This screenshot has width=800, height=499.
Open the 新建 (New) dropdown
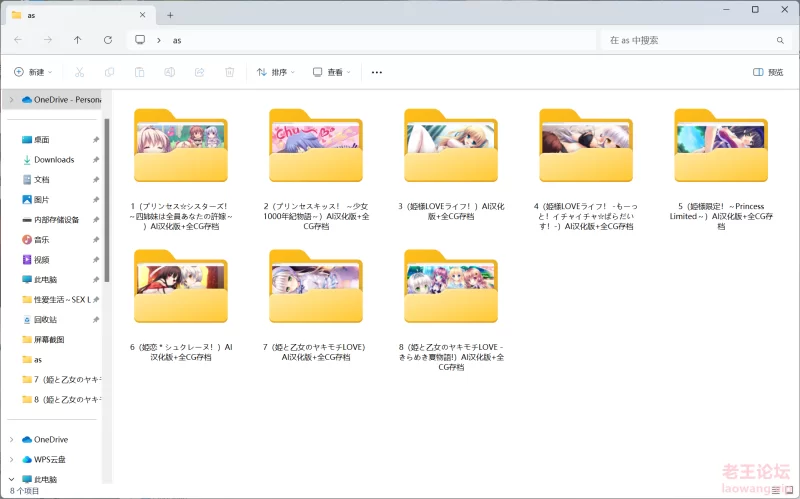pos(33,72)
